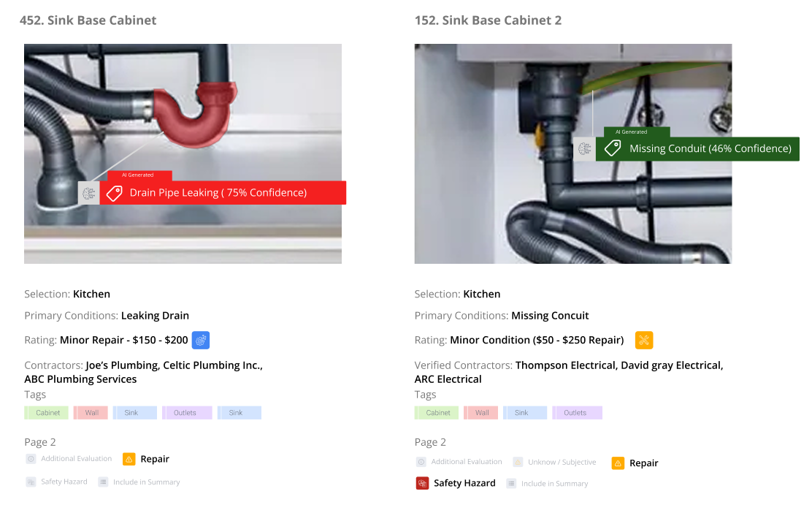Viewport: 812px width, 532px height.
Task: Click the Thompson Electrical verified contractors list
Action: [569, 372]
